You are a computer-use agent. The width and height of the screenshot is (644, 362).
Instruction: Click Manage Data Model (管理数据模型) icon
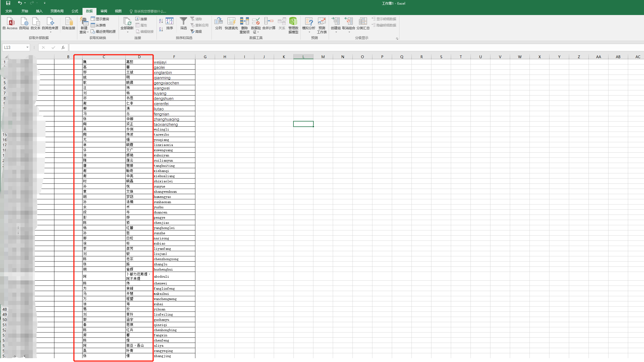(x=293, y=22)
